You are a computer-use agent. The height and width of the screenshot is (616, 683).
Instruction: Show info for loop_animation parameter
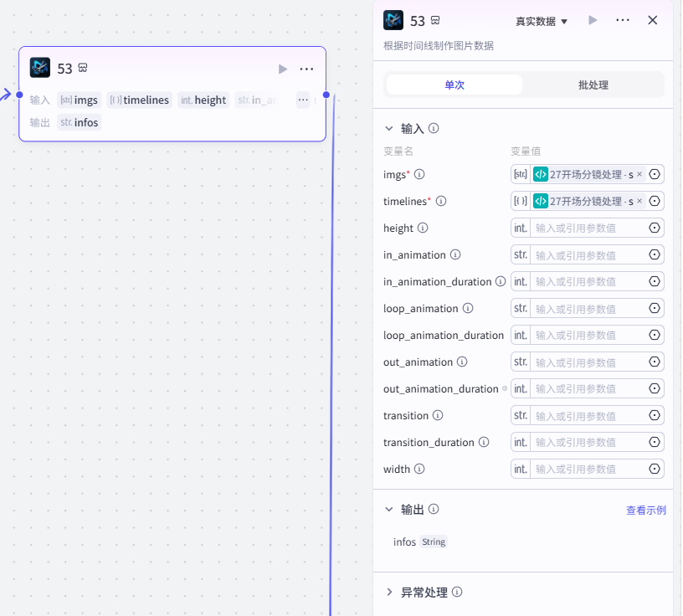468,308
